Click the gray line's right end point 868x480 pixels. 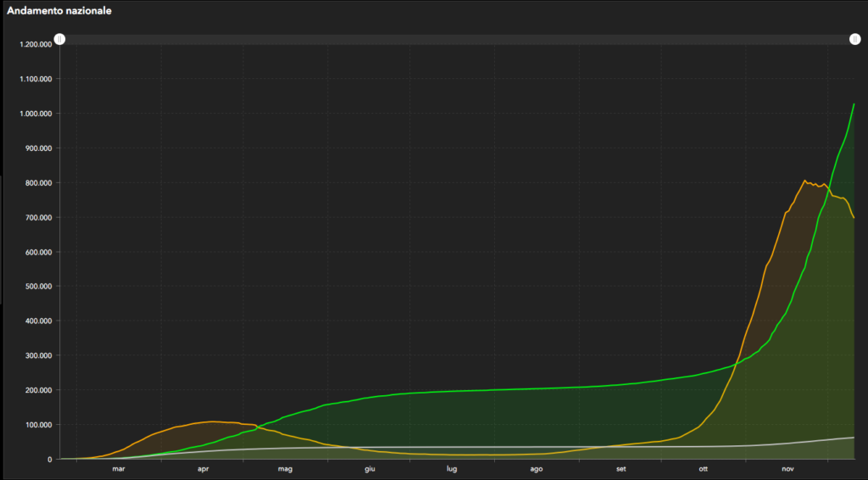[x=854, y=438]
